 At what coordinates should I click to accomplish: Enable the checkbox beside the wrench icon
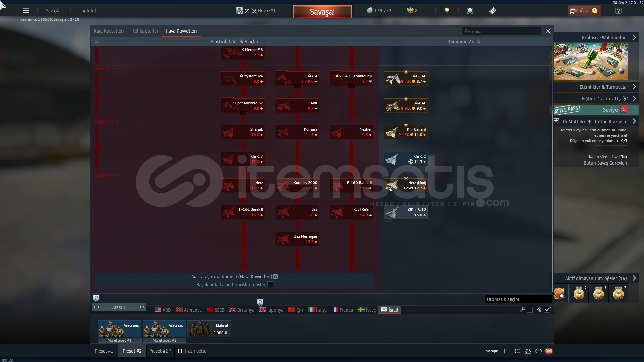(x=530, y=310)
